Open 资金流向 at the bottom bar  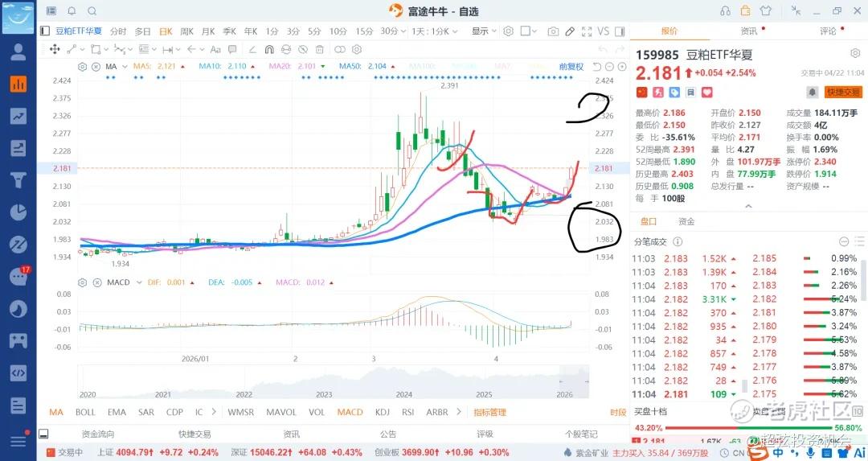pyautogui.click(x=97, y=434)
